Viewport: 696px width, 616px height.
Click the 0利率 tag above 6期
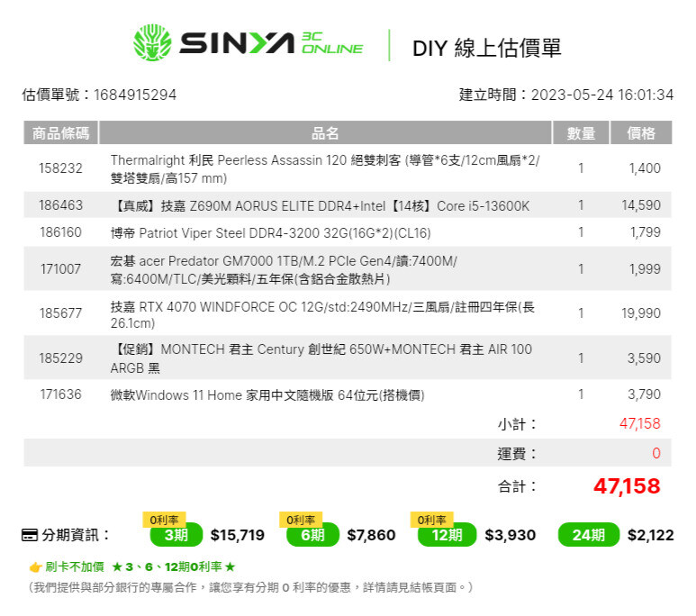[x=301, y=520]
